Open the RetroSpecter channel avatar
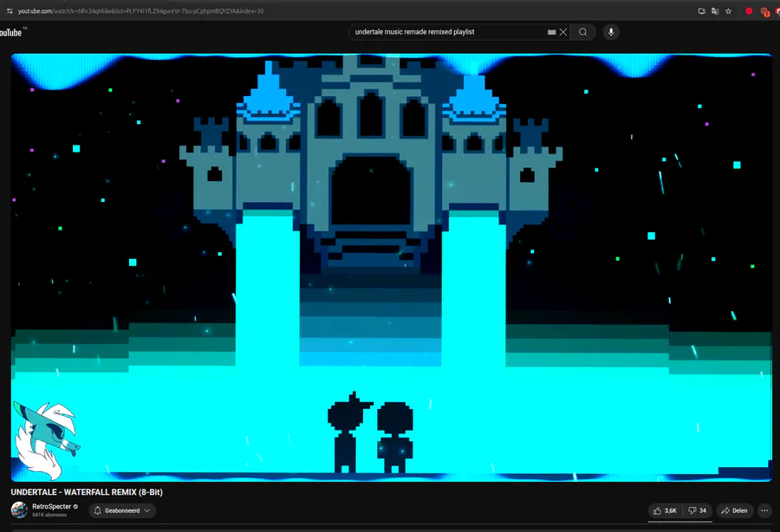The width and height of the screenshot is (780, 532). coord(19,510)
